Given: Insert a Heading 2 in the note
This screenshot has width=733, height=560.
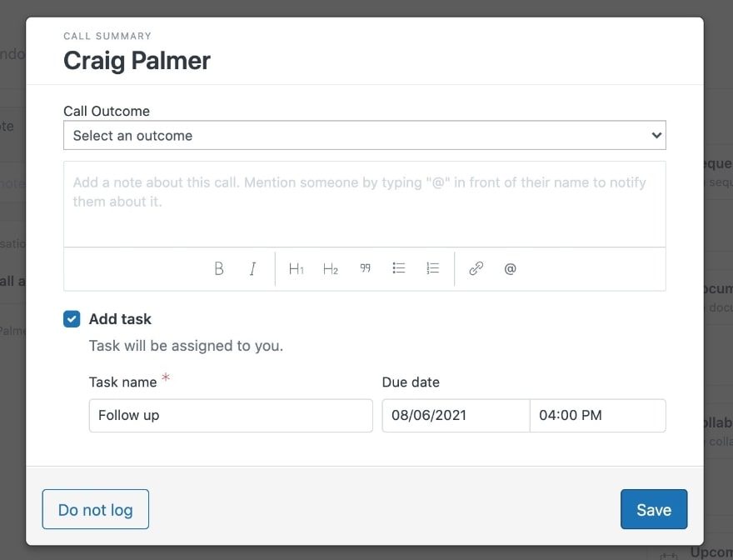Looking at the screenshot, I should (x=331, y=269).
